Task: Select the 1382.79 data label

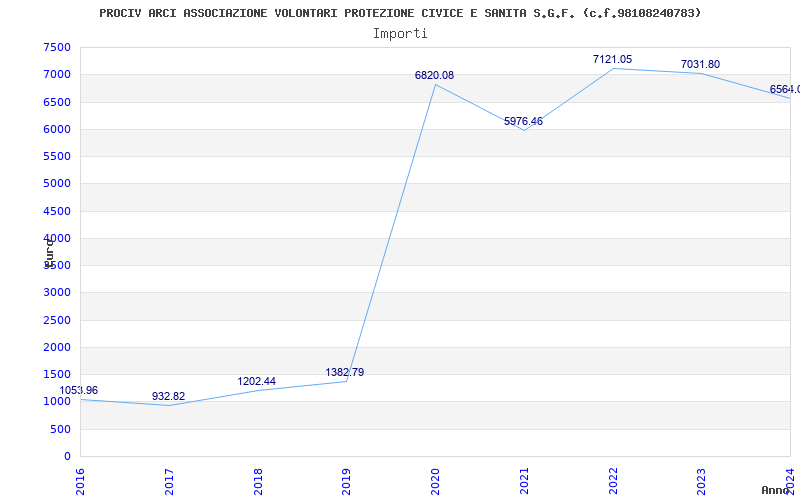Action: point(344,373)
